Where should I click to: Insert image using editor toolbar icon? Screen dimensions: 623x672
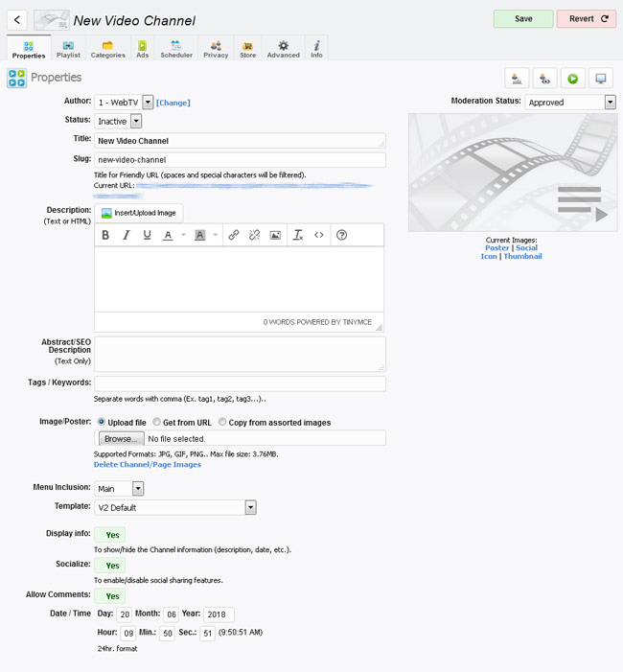[275, 235]
